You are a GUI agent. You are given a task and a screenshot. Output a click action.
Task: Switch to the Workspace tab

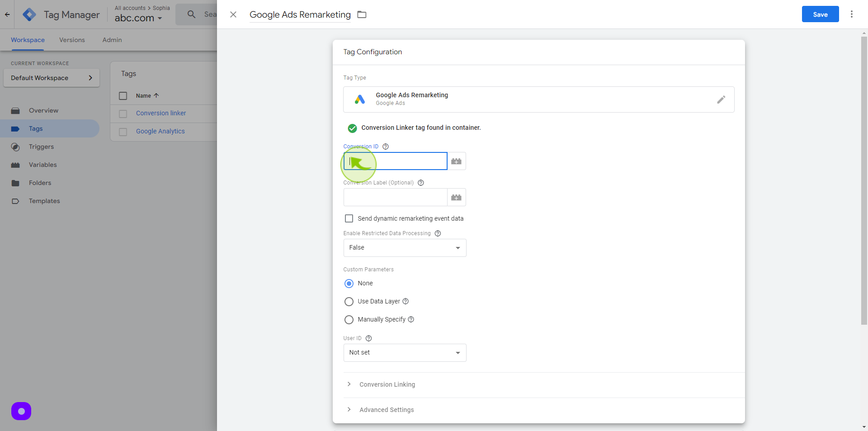[x=28, y=40]
